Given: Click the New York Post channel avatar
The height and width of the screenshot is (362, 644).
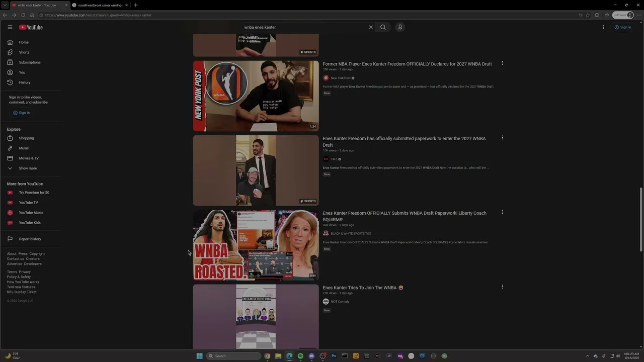Looking at the screenshot, I should coord(326,78).
